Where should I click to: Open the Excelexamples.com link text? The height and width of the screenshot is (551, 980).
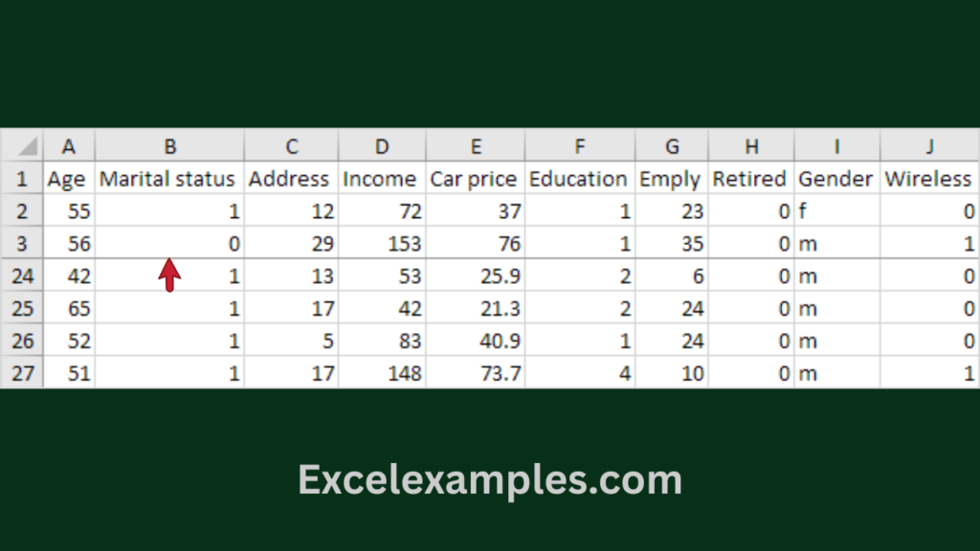[490, 479]
